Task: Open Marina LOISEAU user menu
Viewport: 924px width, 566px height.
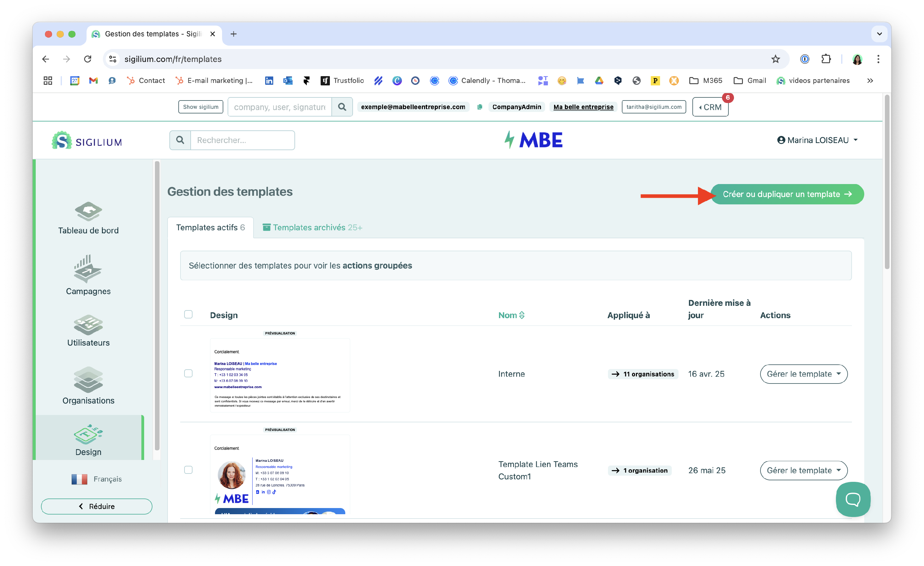Action: click(x=817, y=140)
